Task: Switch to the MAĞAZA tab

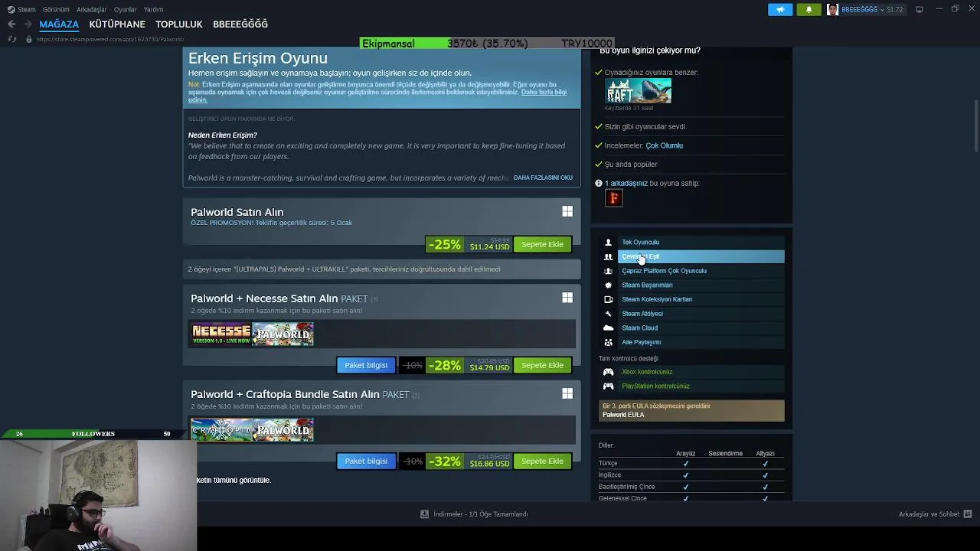Action: 59,24
